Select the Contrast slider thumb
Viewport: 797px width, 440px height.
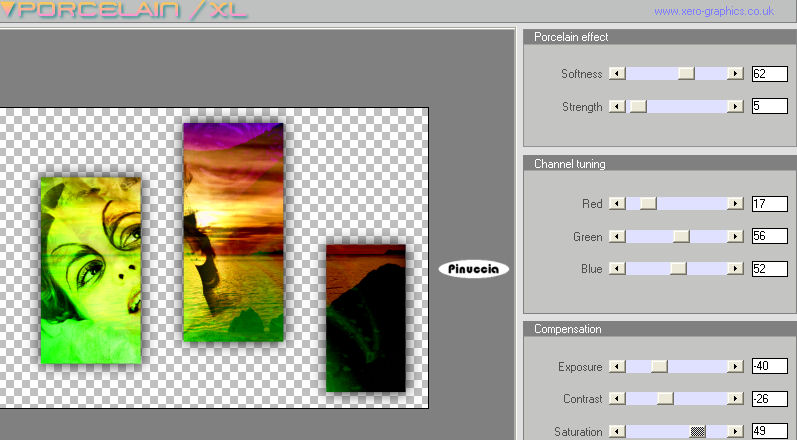pos(665,398)
